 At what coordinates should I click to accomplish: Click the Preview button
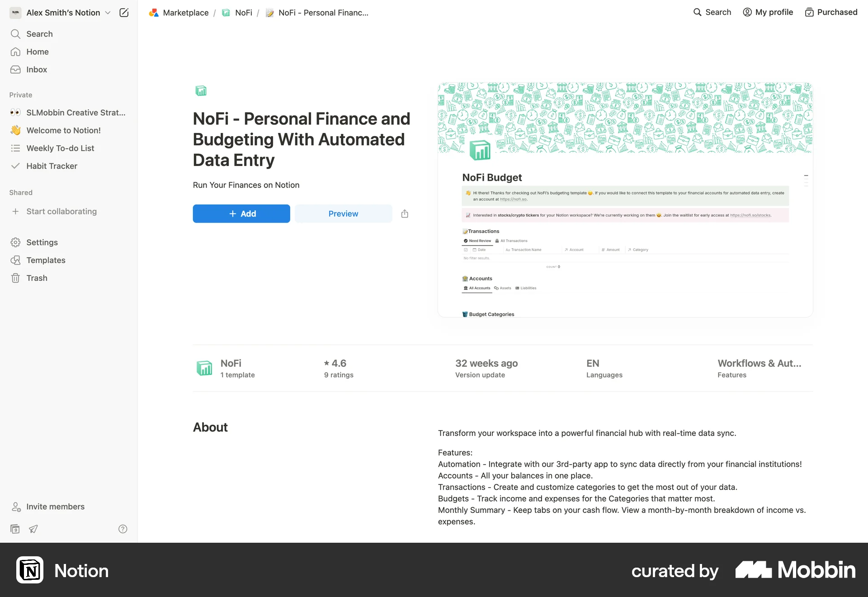click(343, 214)
